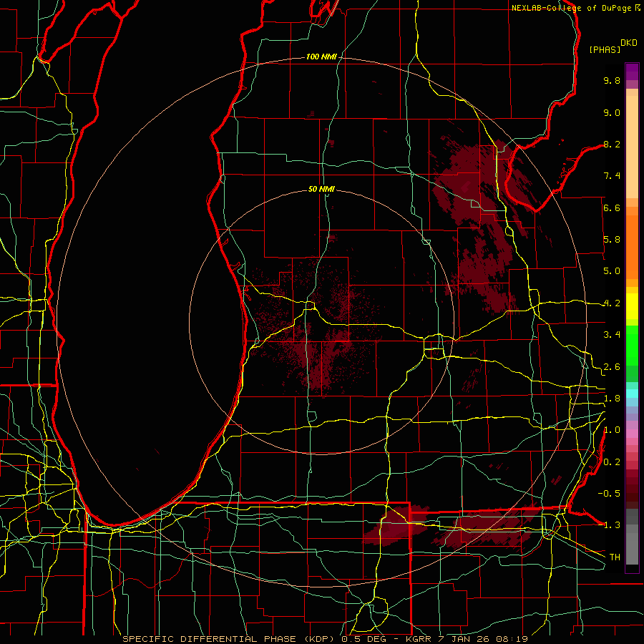
Task: Click the [PHAS] units label
Action: [x=605, y=50]
